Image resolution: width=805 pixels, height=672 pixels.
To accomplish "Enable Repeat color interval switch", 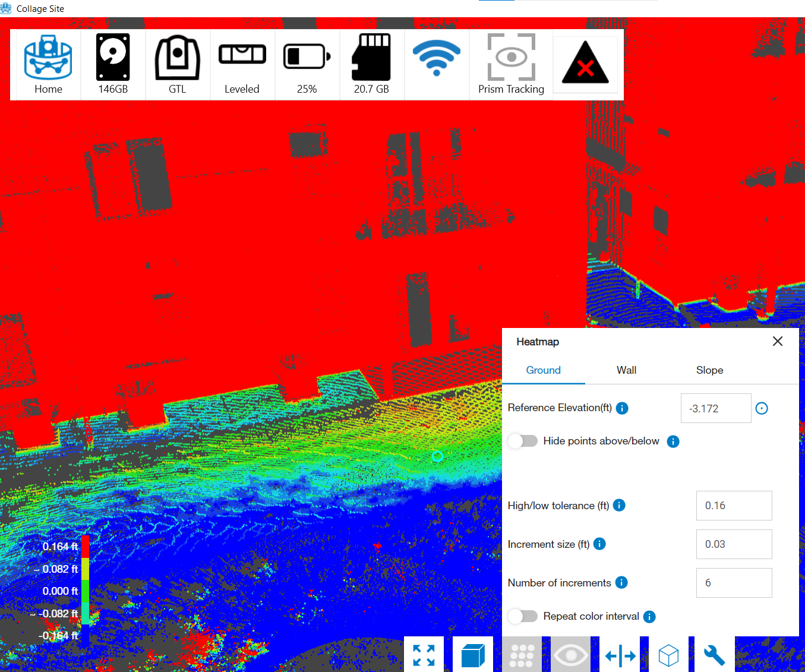I will pyautogui.click(x=523, y=616).
